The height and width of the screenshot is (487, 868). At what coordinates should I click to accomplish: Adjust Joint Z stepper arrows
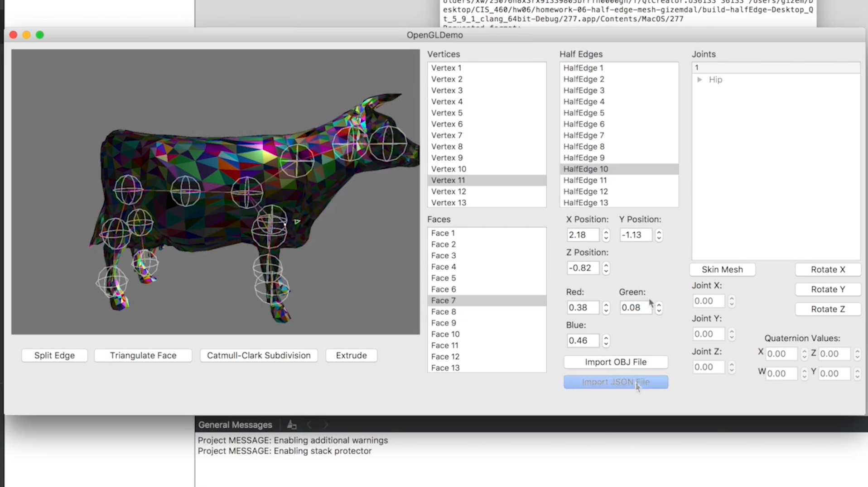[731, 367]
